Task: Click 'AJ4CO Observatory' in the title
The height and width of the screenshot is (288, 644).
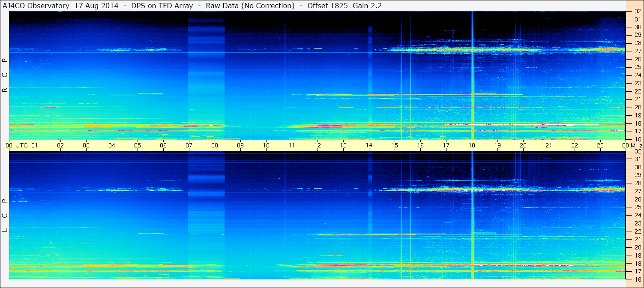Action: click(36, 6)
